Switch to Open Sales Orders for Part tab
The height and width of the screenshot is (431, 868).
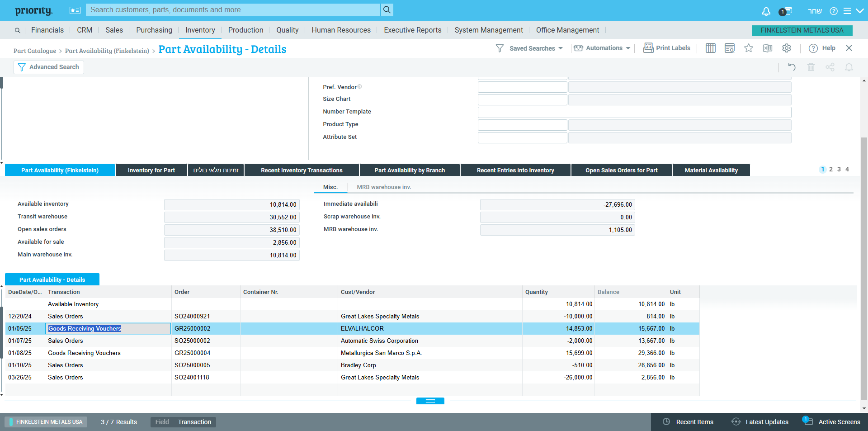[622, 170]
